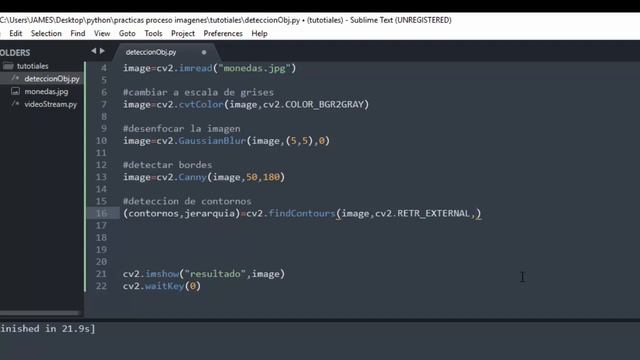The width and height of the screenshot is (640, 360).
Task: Click GaussianBlur on line 10
Action: pos(212,141)
